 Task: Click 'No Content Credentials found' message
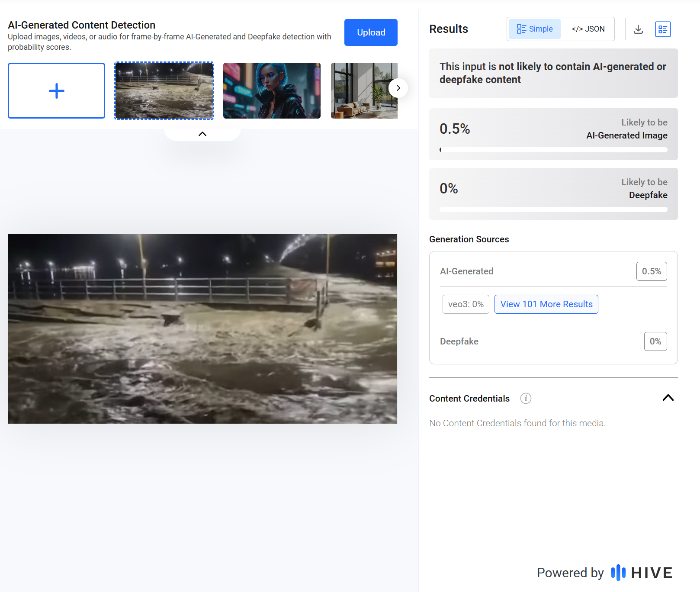pos(517,423)
